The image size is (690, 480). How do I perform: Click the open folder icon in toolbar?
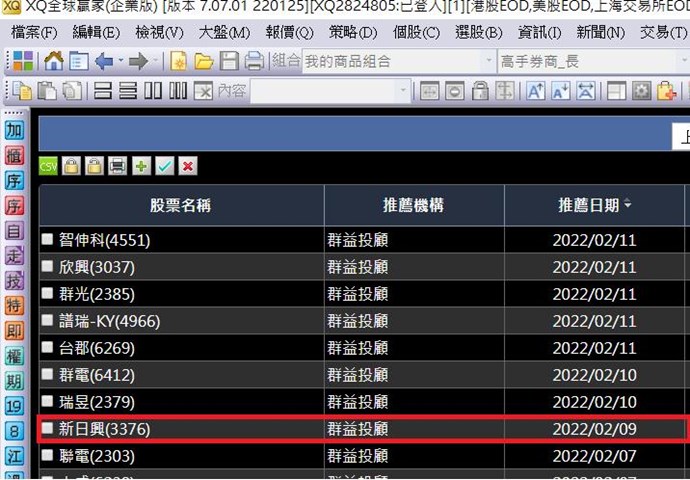coord(204,62)
